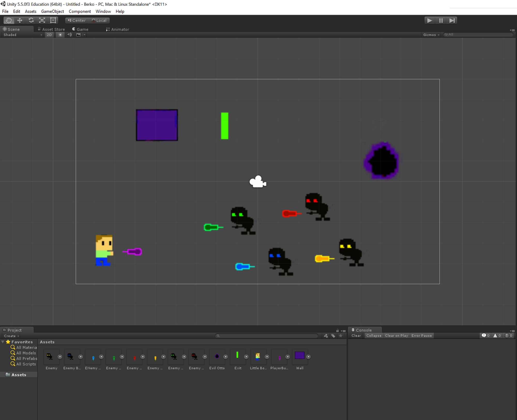Toggle scene lighting sun icon
The image size is (517, 420).
[60, 35]
